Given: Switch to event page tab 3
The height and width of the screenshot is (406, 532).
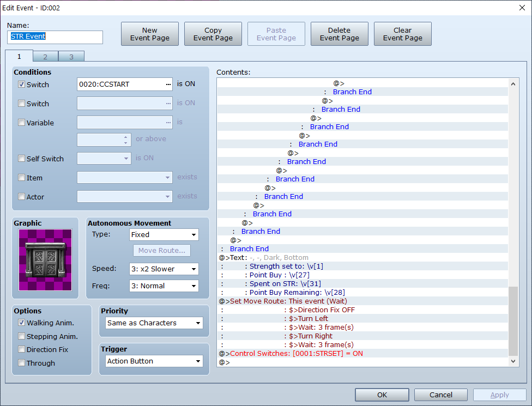Looking at the screenshot, I should (71, 57).
